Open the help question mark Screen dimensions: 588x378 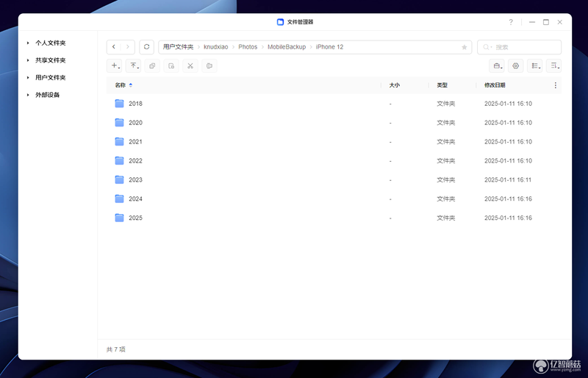[511, 22]
